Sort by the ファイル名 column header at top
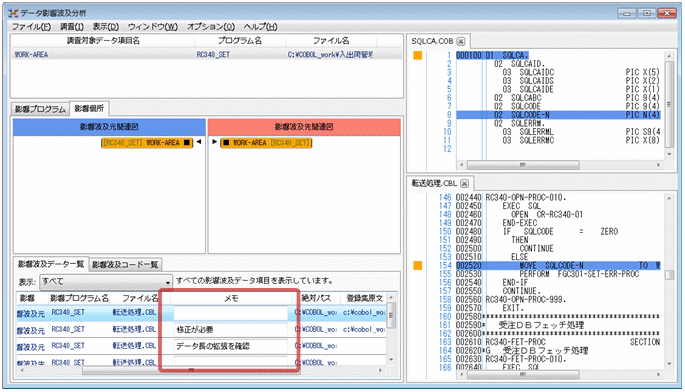The height and width of the screenshot is (392, 685). 331,41
